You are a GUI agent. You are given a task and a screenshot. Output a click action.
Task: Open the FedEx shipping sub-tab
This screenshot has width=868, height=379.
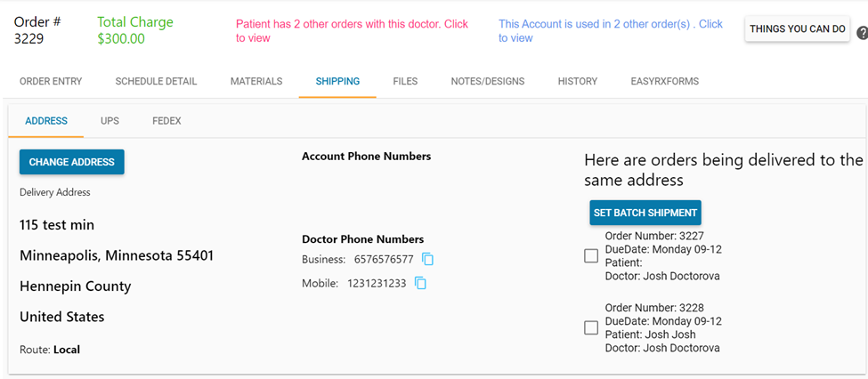coord(166,121)
